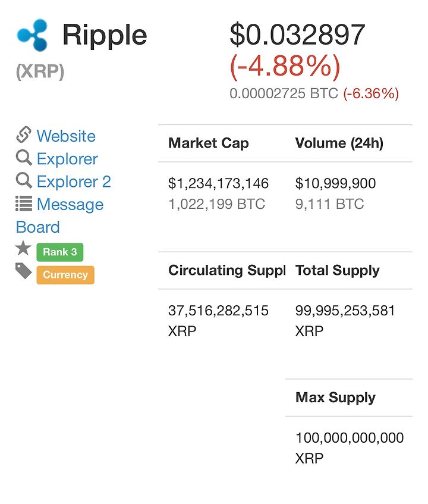Click the Total Supply header
The width and height of the screenshot is (428, 504).
[338, 270]
